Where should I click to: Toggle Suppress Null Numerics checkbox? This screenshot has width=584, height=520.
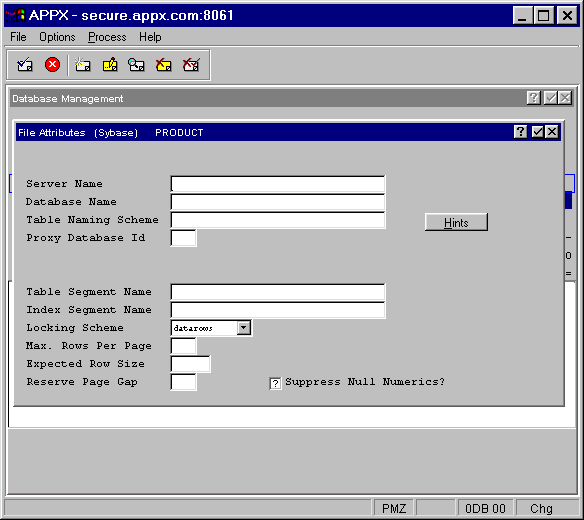pyautogui.click(x=275, y=383)
